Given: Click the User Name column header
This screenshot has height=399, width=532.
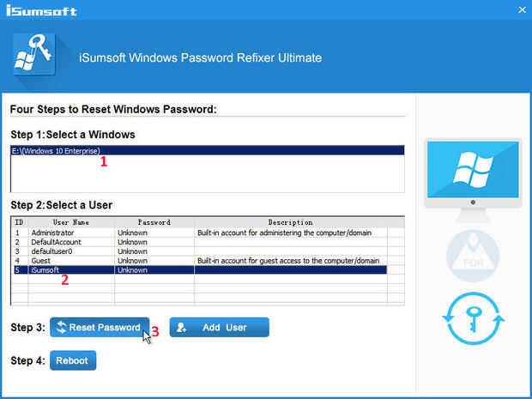Looking at the screenshot, I should (x=71, y=222).
